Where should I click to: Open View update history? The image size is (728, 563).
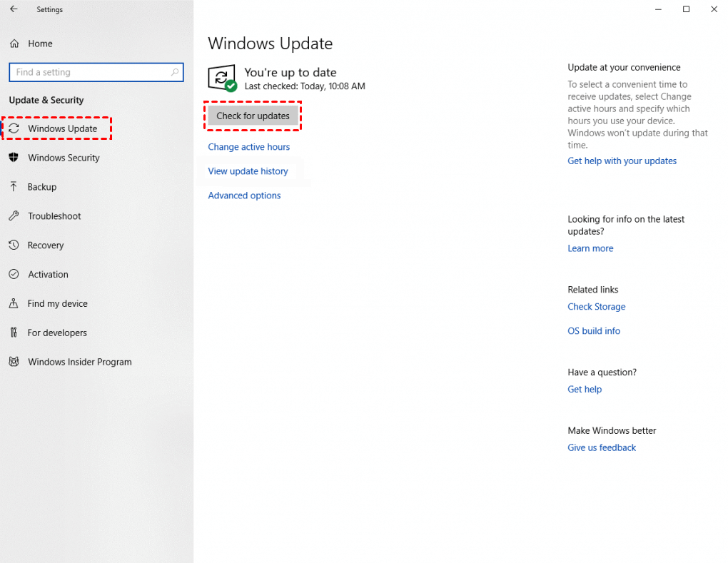[x=248, y=171]
